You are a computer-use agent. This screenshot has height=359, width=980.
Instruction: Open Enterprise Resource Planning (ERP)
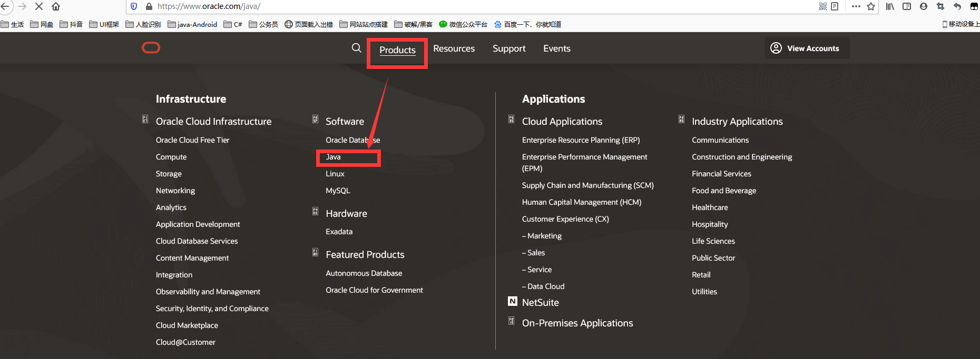(581, 140)
